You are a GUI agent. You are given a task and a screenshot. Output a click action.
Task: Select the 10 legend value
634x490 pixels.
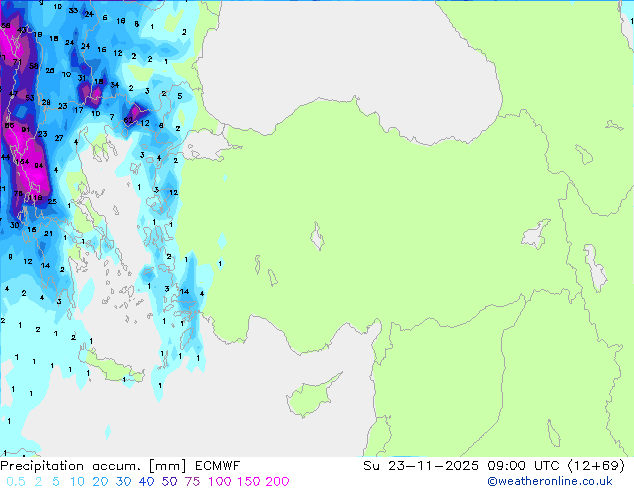(x=77, y=482)
